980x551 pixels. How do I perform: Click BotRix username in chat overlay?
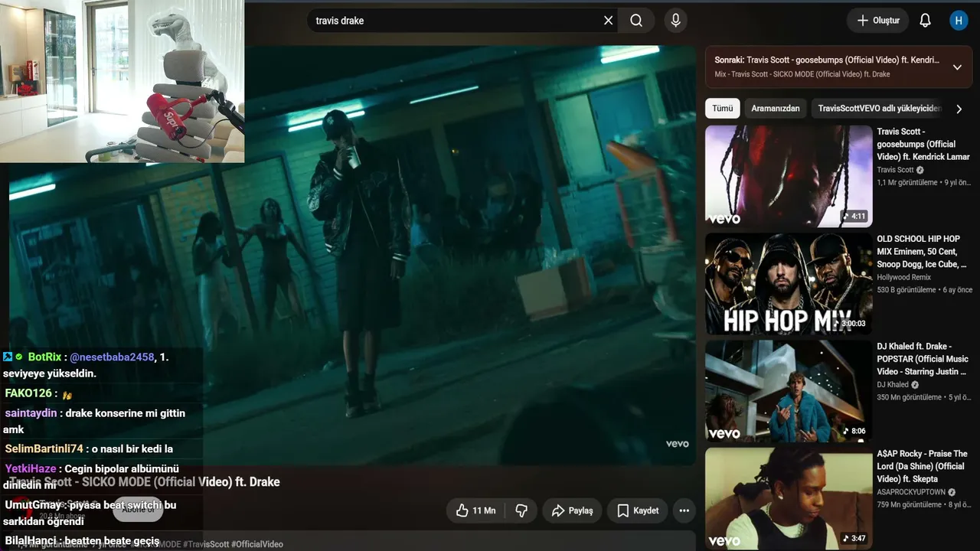click(x=44, y=357)
